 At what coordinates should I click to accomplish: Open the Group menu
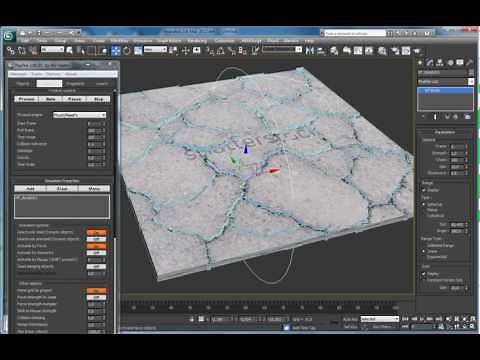click(x=60, y=41)
